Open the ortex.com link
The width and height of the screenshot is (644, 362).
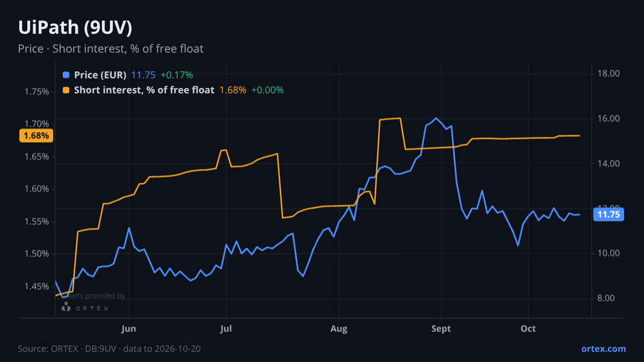[603, 349]
